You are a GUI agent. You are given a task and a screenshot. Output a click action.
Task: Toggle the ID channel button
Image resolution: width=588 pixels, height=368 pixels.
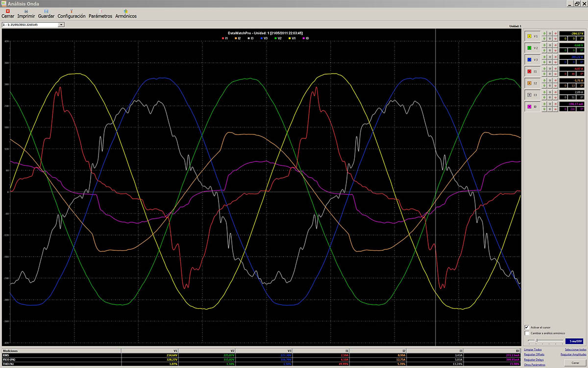click(x=532, y=107)
